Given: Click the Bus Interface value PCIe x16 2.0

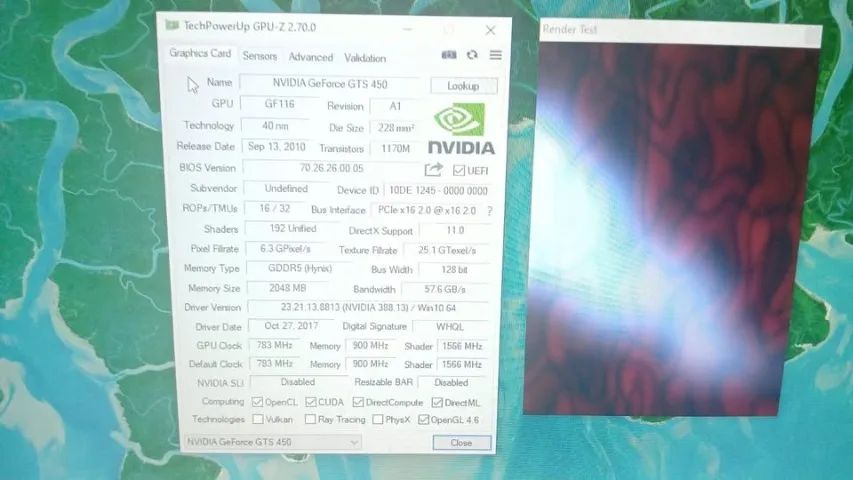Looking at the screenshot, I should [427, 211].
